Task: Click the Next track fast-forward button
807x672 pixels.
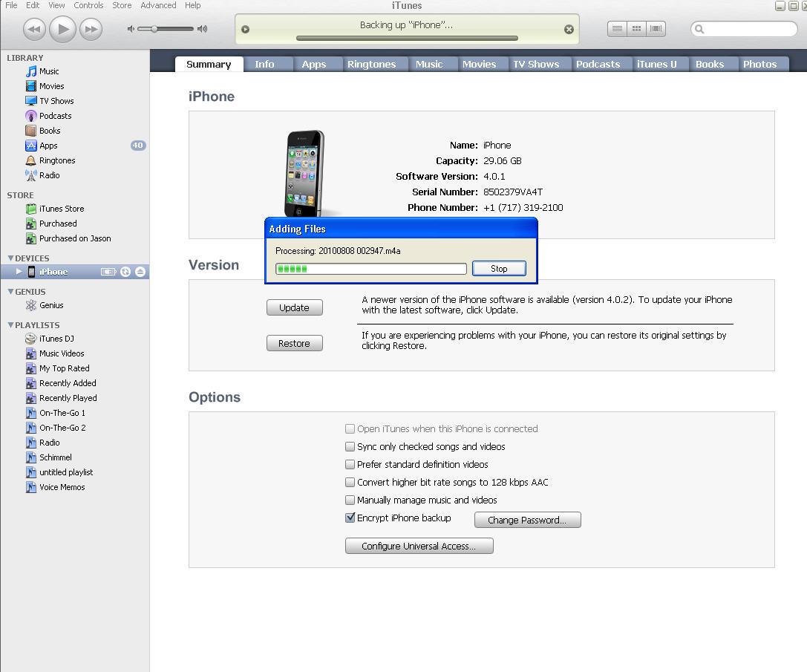Action: click(91, 29)
